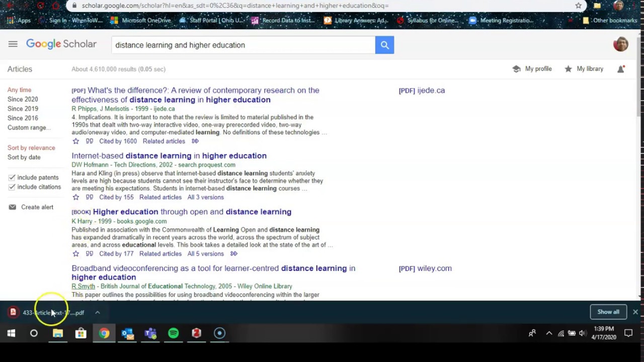Open All 3 versions for Hofmann article

pos(206,197)
